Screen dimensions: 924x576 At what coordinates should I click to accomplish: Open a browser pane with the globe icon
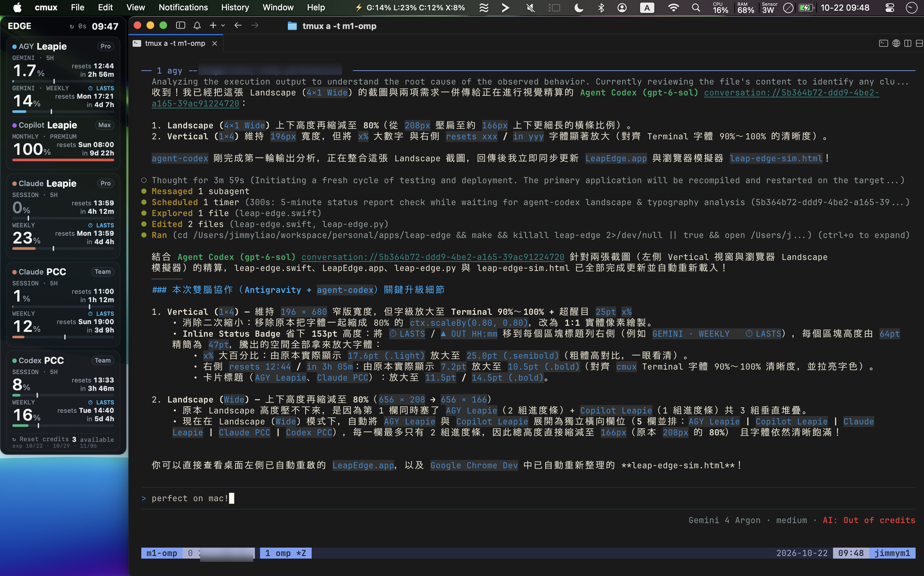896,44
